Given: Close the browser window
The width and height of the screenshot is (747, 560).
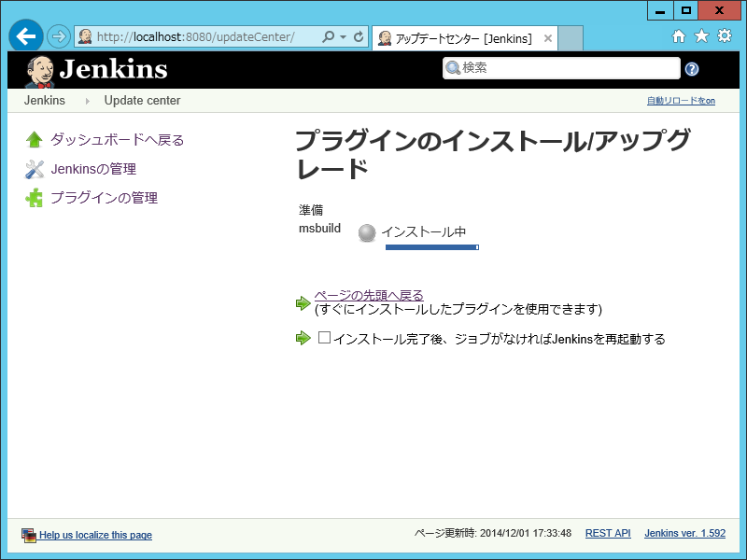Looking at the screenshot, I should coord(719,10).
